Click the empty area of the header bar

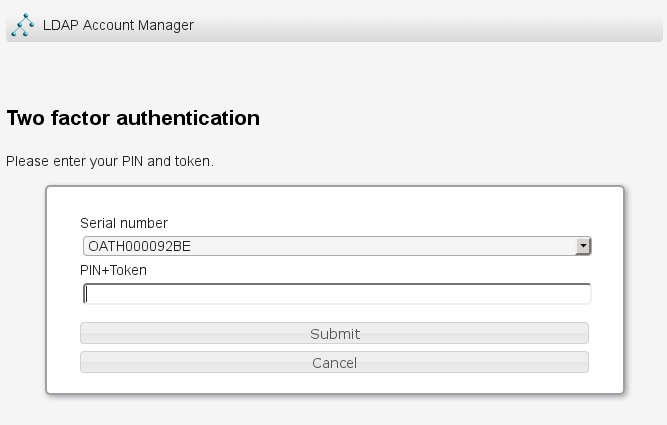(430, 25)
